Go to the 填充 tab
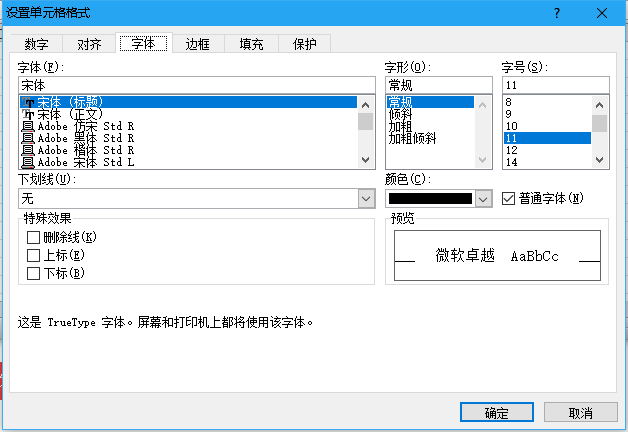 (x=251, y=44)
